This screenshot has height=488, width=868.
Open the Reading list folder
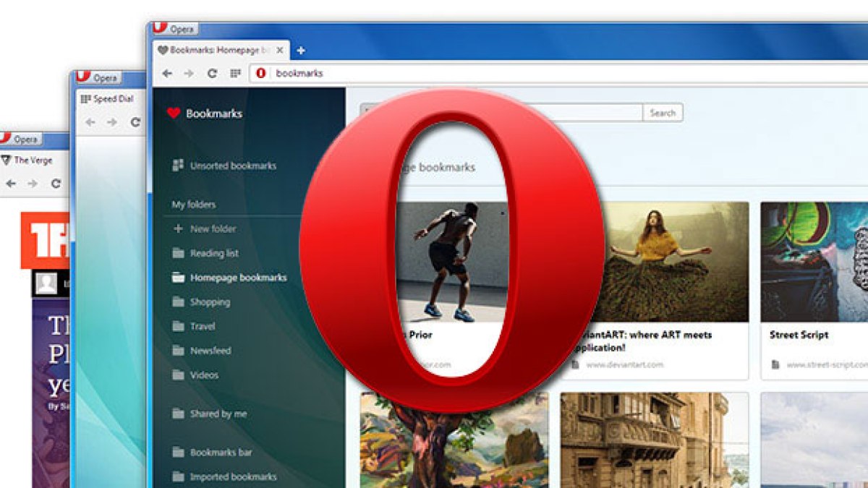tap(205, 253)
